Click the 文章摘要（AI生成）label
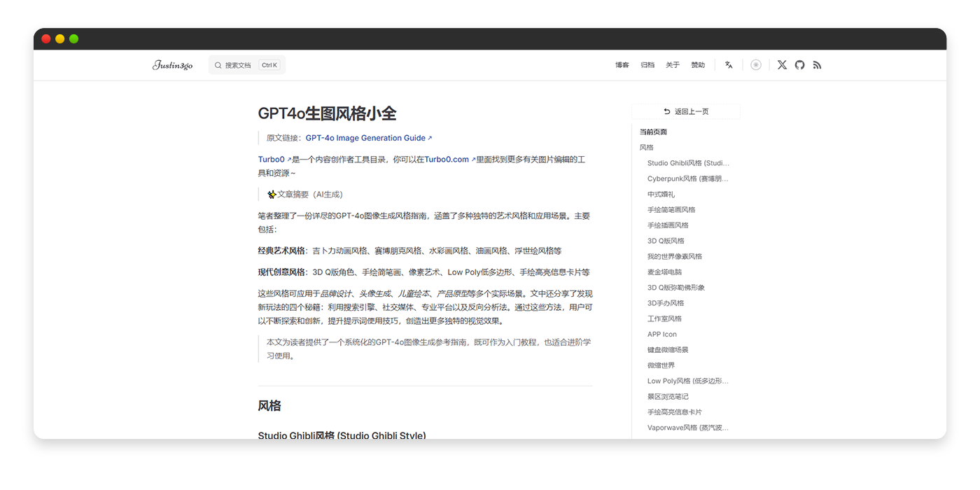The image size is (980, 490). point(310,195)
